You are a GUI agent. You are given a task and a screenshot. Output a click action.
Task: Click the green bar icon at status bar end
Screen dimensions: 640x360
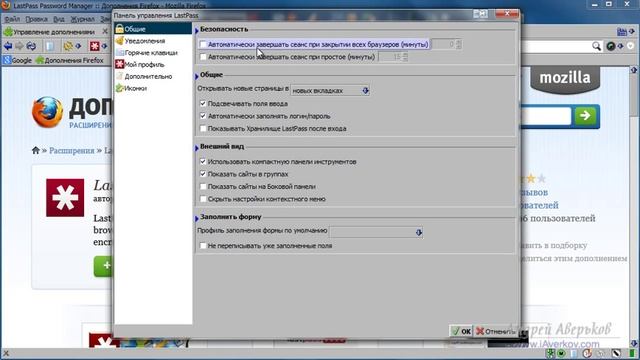(x=632, y=353)
